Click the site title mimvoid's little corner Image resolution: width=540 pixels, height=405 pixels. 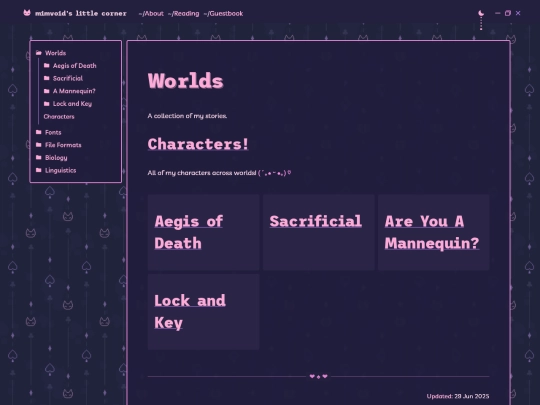(81, 13)
